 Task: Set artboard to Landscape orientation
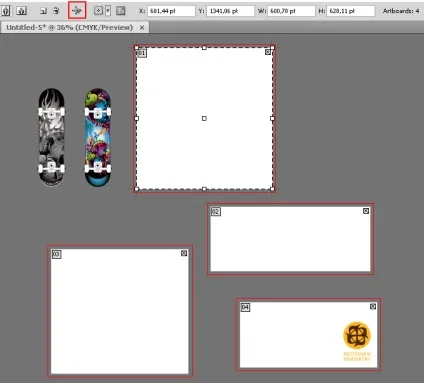pyautogui.click(x=22, y=11)
